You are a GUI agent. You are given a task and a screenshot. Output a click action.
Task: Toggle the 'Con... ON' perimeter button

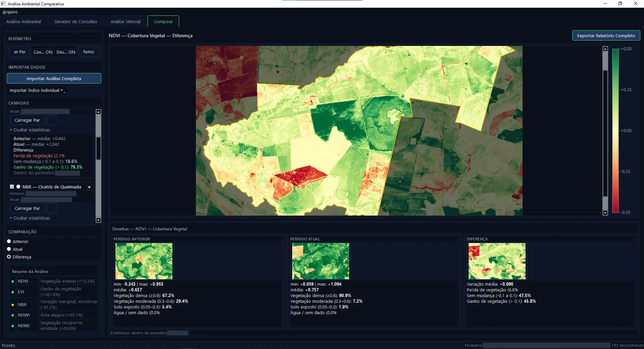43,52
